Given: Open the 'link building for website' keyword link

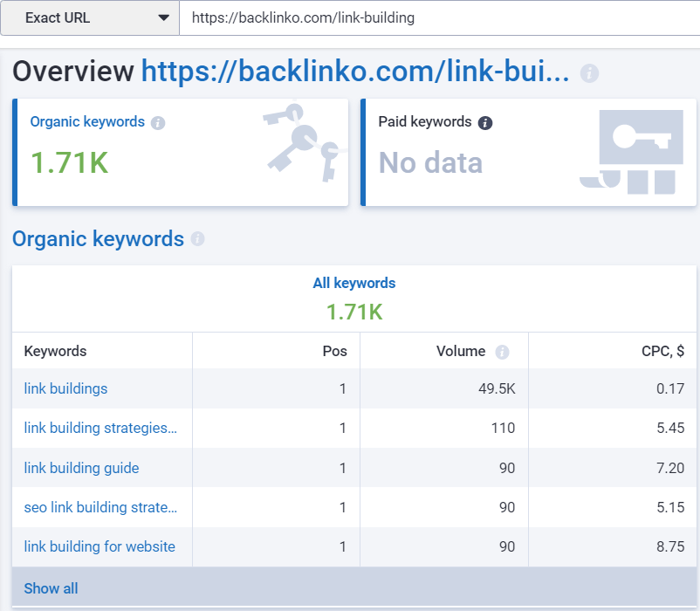Looking at the screenshot, I should pos(100,546).
